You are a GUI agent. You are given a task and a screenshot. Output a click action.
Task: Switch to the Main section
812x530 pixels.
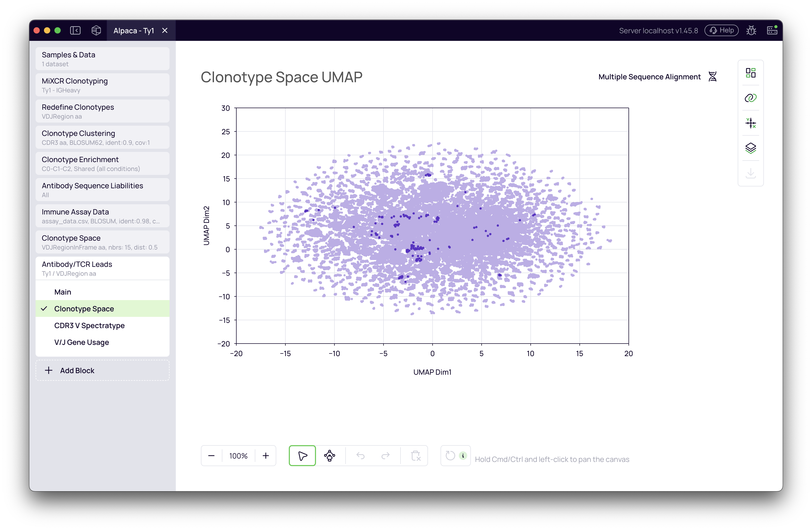pos(63,292)
